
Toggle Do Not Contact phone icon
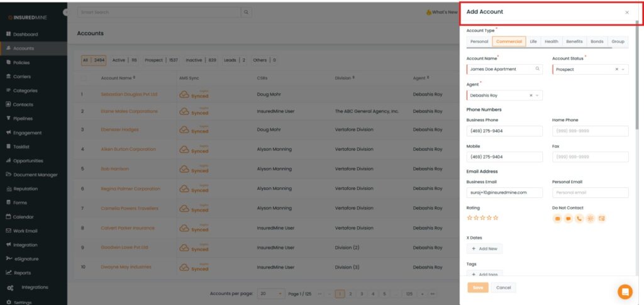pos(579,218)
